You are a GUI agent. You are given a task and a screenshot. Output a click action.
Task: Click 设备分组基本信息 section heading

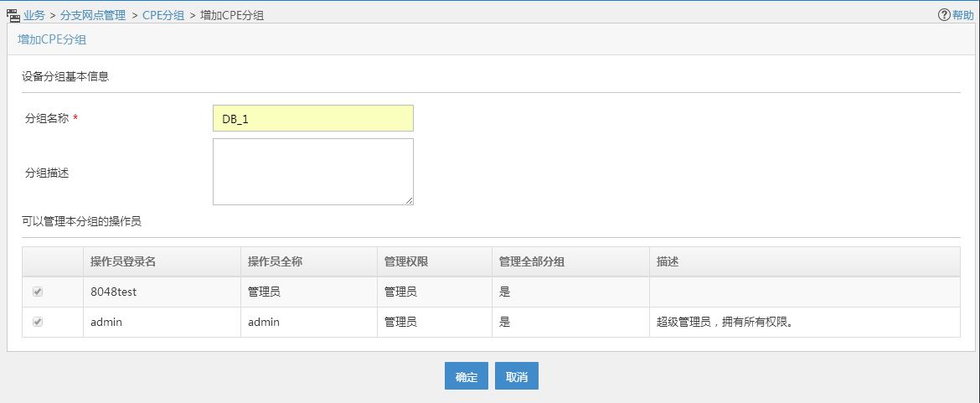(x=65, y=77)
